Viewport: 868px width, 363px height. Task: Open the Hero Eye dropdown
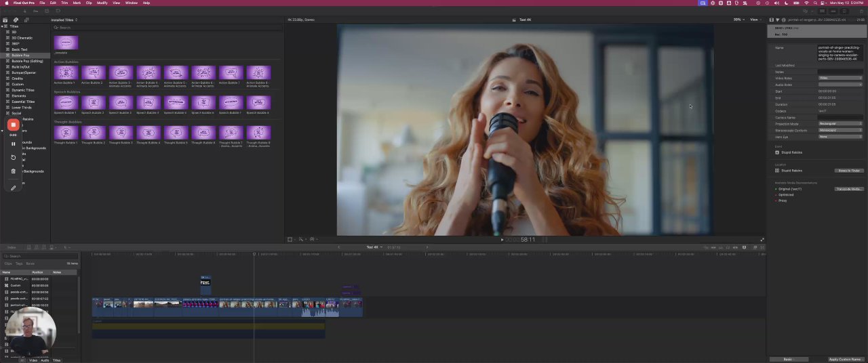840,137
